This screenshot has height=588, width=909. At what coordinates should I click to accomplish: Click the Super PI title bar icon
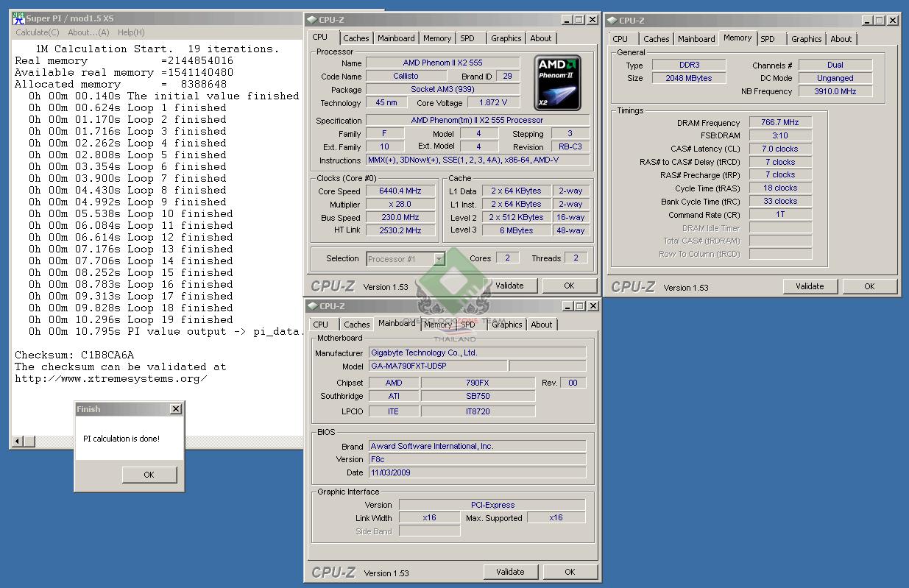click(x=18, y=18)
